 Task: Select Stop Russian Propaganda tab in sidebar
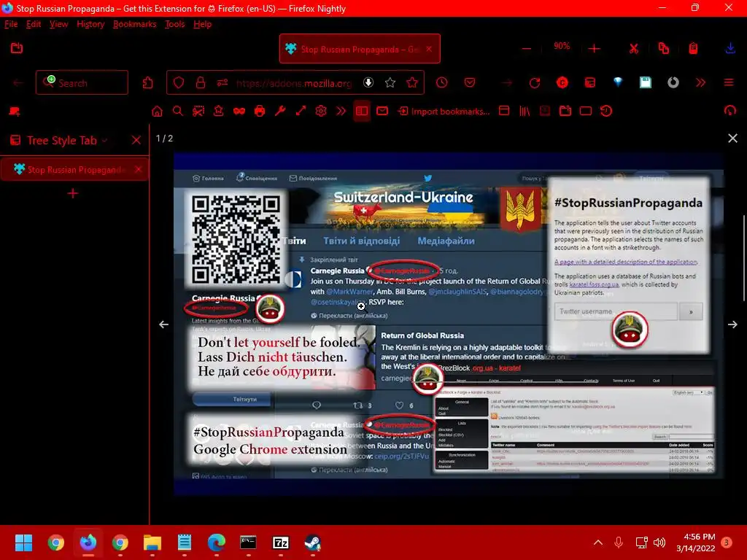click(74, 169)
